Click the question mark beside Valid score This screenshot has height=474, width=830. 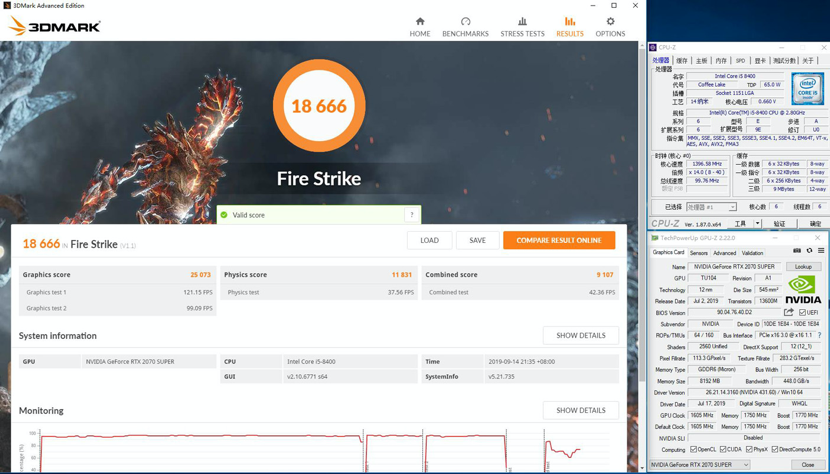[x=412, y=215]
